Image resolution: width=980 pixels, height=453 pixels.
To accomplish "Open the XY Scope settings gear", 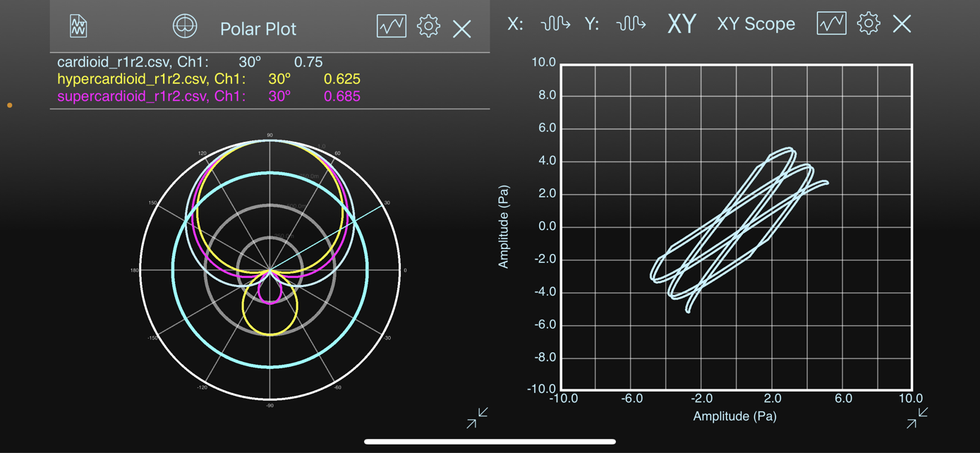I will (869, 23).
